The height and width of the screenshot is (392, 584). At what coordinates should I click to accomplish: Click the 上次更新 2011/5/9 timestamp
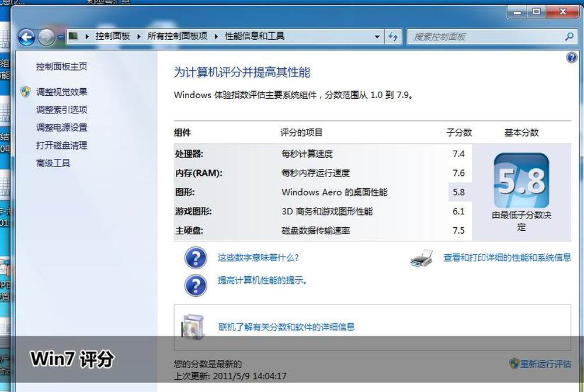coord(230,376)
